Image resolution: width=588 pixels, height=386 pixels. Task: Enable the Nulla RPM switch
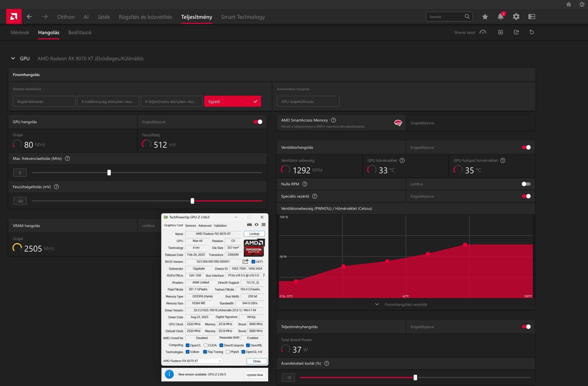(x=526, y=184)
